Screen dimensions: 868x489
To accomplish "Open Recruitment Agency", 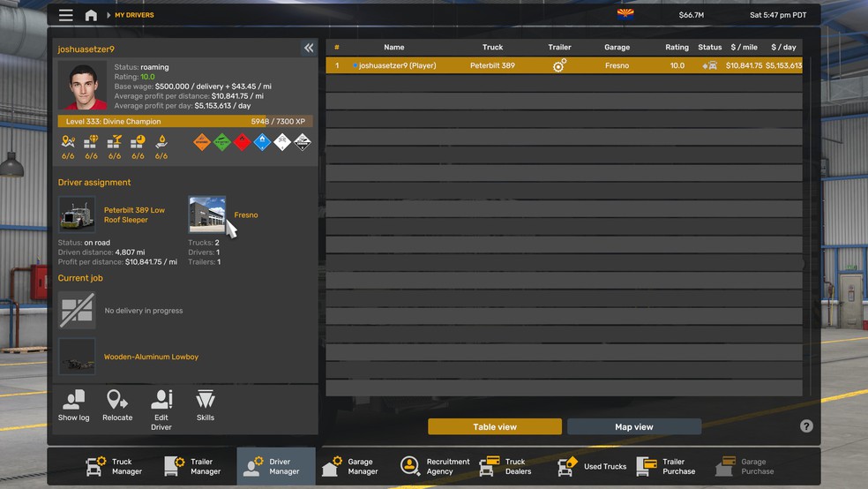I will coord(435,466).
